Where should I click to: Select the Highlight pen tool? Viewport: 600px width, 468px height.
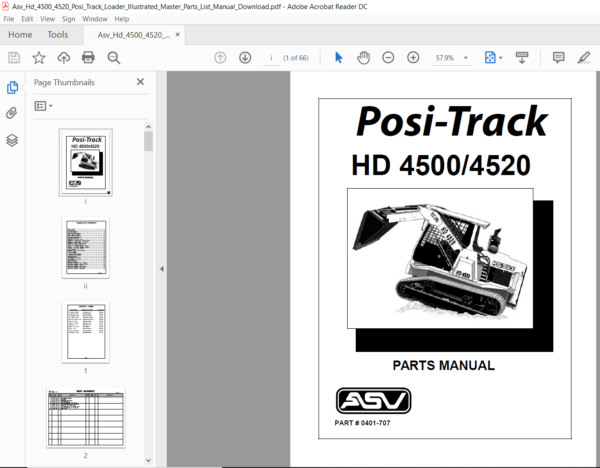(584, 58)
